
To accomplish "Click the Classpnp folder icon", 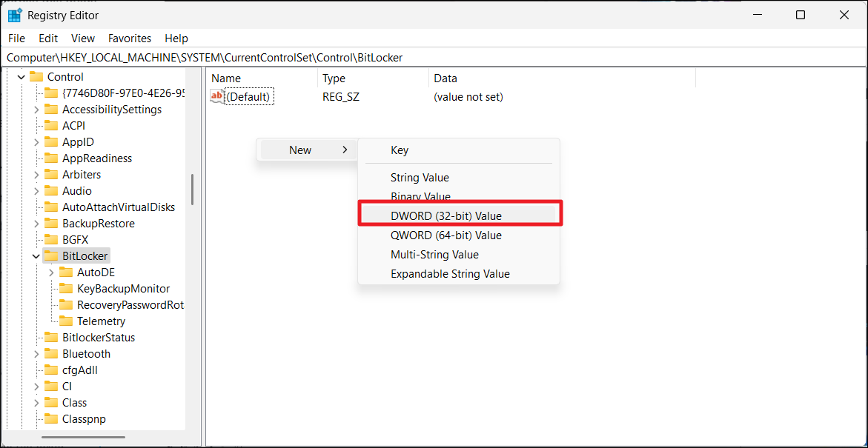I will click(x=51, y=419).
